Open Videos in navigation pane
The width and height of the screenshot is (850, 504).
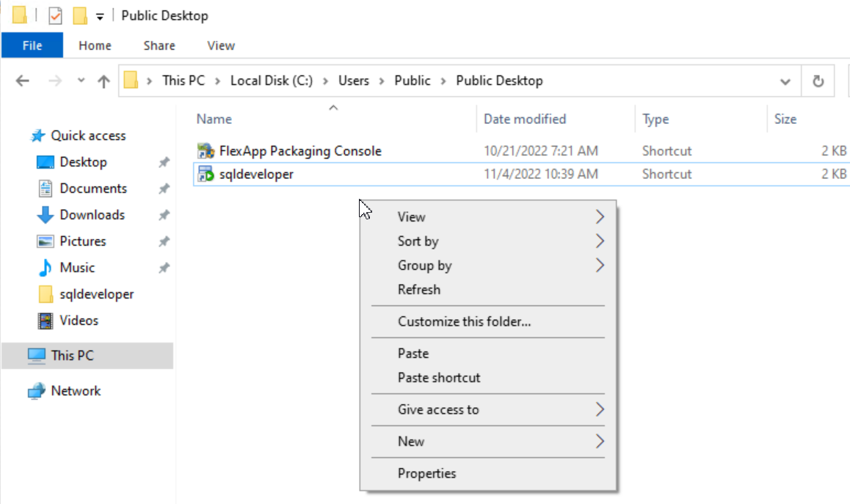pyautogui.click(x=79, y=321)
